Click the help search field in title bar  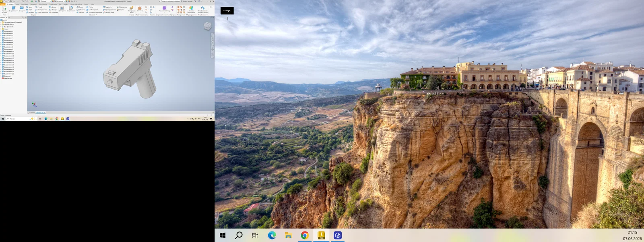(170, 1)
